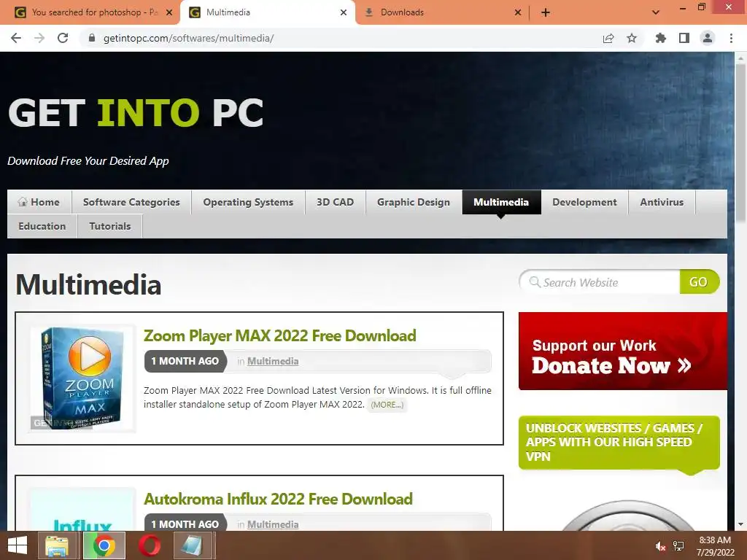Click the Unblock Websites VPN green banner
Screen dimensions: 747x560
619,443
